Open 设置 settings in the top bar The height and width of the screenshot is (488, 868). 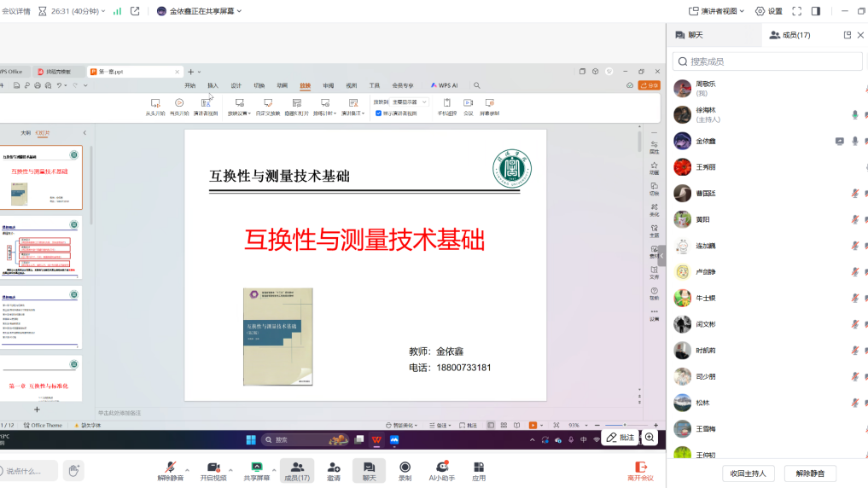768,11
